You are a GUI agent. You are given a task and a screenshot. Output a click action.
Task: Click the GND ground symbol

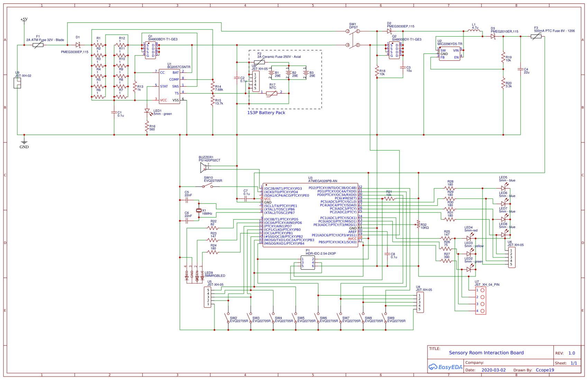point(24,142)
